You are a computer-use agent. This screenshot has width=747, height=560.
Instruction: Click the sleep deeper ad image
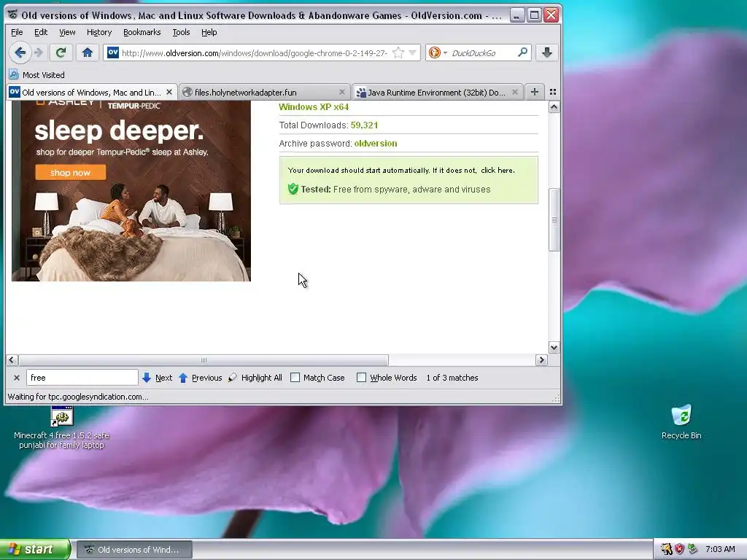pyautogui.click(x=131, y=190)
